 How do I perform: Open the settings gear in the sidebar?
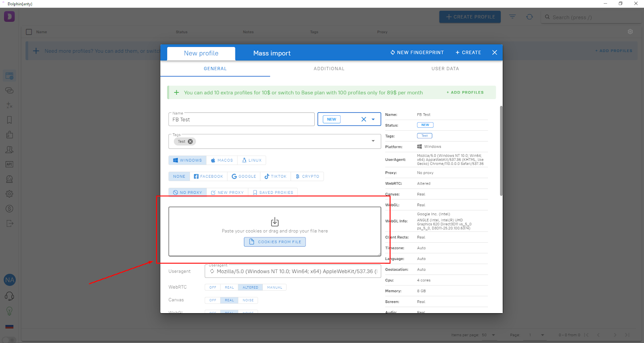click(x=9, y=194)
